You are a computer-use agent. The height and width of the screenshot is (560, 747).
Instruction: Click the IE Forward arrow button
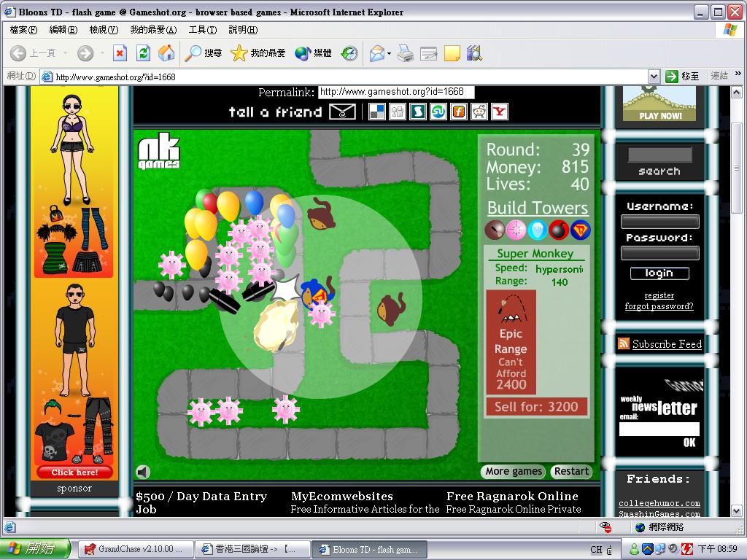pyautogui.click(x=85, y=52)
